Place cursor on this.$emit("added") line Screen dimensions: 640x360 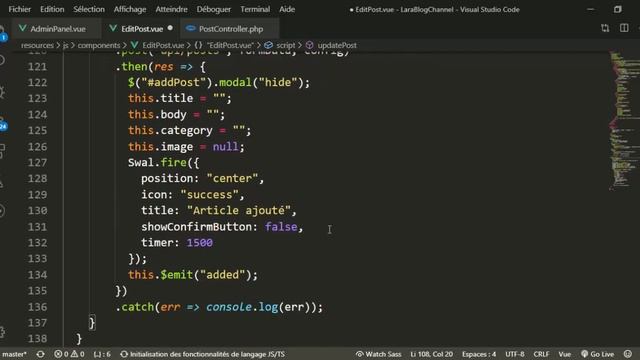(193, 275)
